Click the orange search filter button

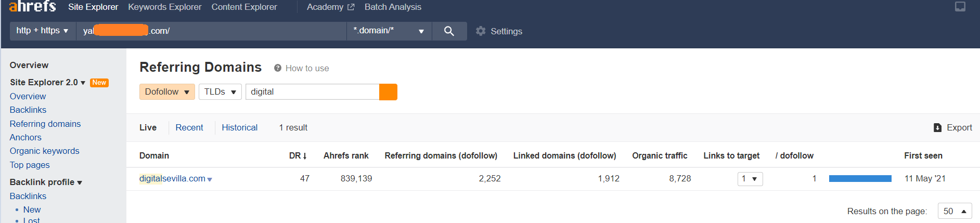[x=389, y=92]
